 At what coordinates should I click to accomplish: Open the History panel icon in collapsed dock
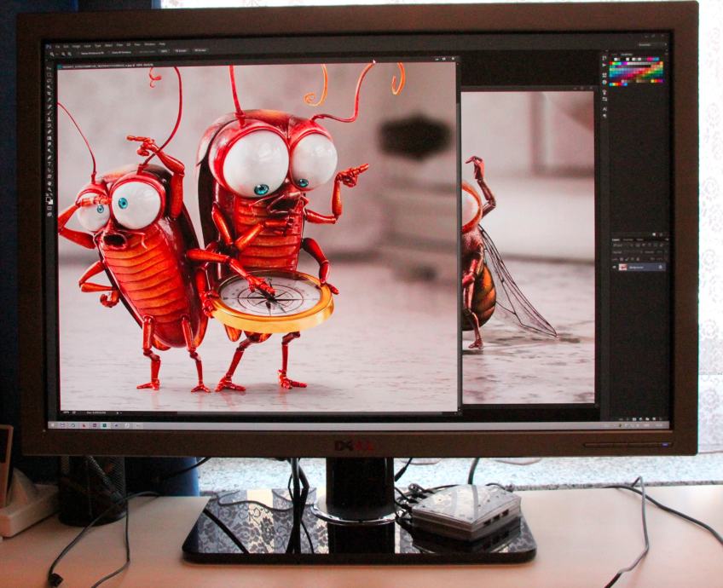pos(604,58)
